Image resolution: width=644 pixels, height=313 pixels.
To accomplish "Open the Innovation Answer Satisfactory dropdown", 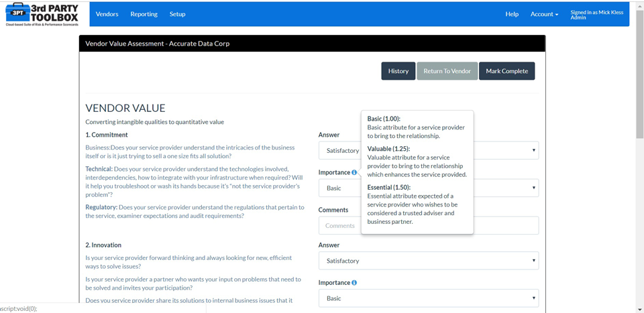I will (x=429, y=261).
